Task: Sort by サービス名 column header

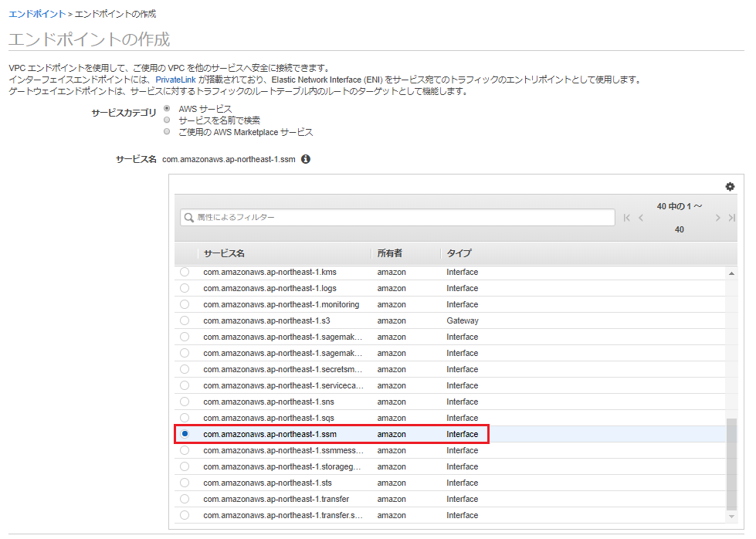Action: pos(224,253)
